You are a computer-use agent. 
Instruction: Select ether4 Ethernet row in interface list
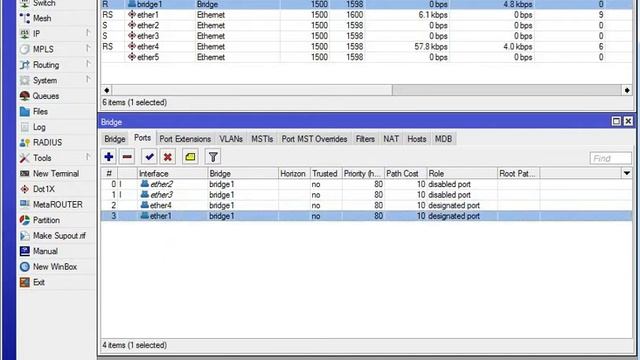(x=366, y=47)
